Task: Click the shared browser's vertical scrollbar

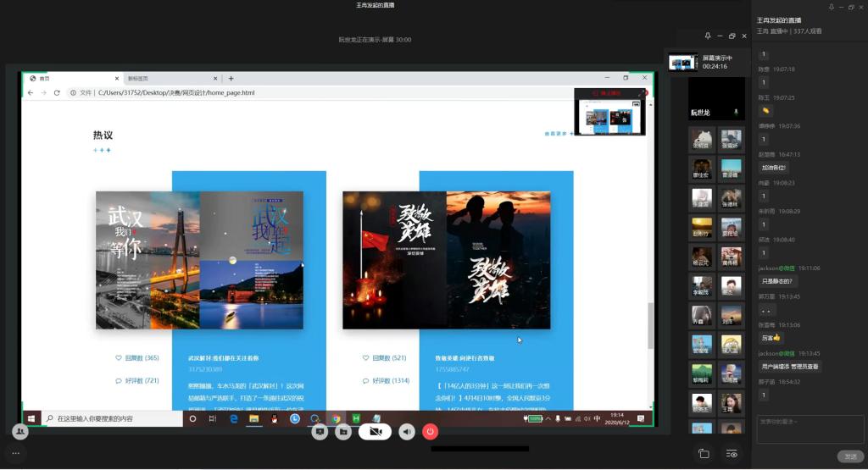Action: click(650, 326)
